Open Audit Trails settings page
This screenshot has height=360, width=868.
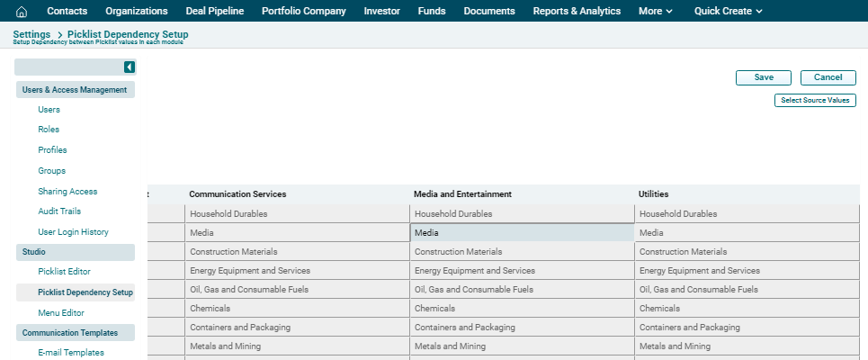(59, 211)
